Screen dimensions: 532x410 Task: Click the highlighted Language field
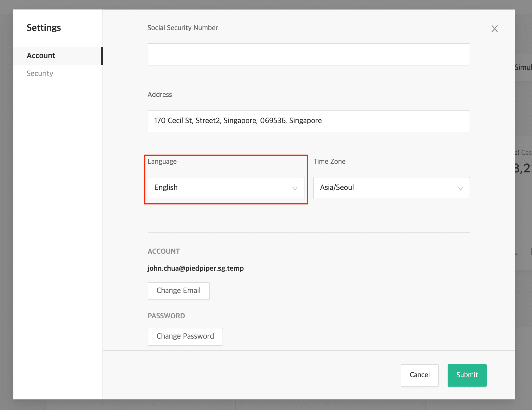click(226, 188)
